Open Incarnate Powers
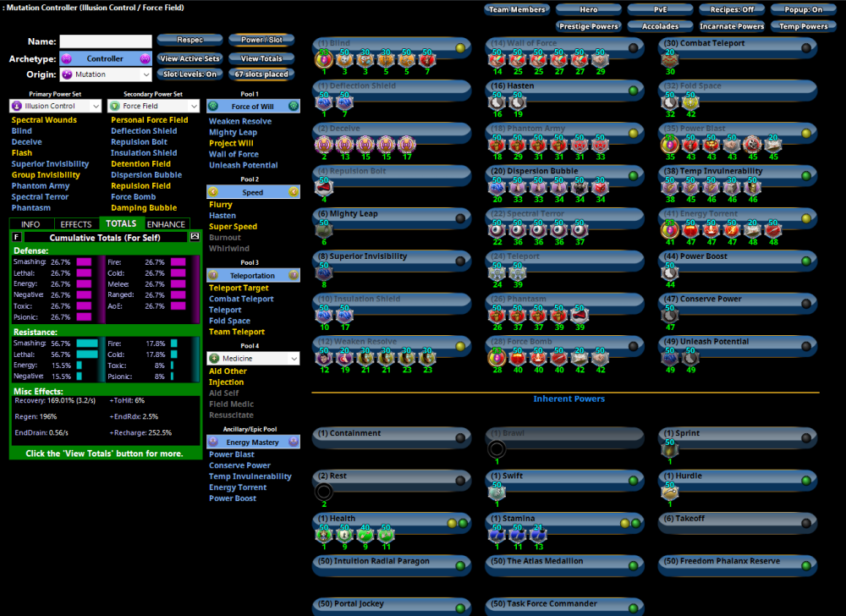The height and width of the screenshot is (616, 846). pyautogui.click(x=732, y=26)
